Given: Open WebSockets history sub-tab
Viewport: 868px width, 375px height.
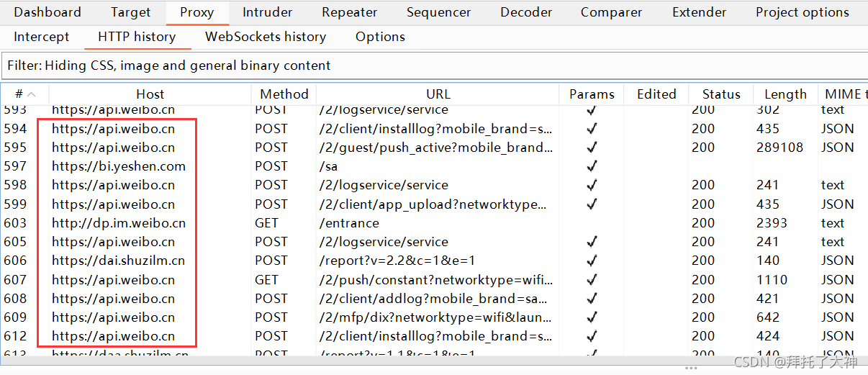Looking at the screenshot, I should pos(266,37).
